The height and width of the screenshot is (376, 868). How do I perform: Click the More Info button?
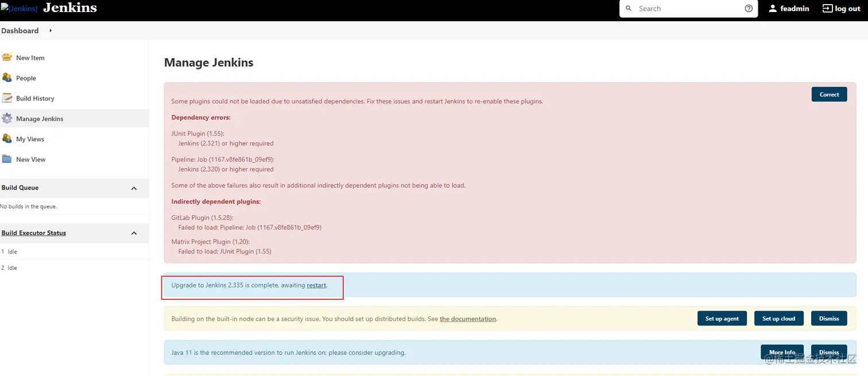pos(782,352)
